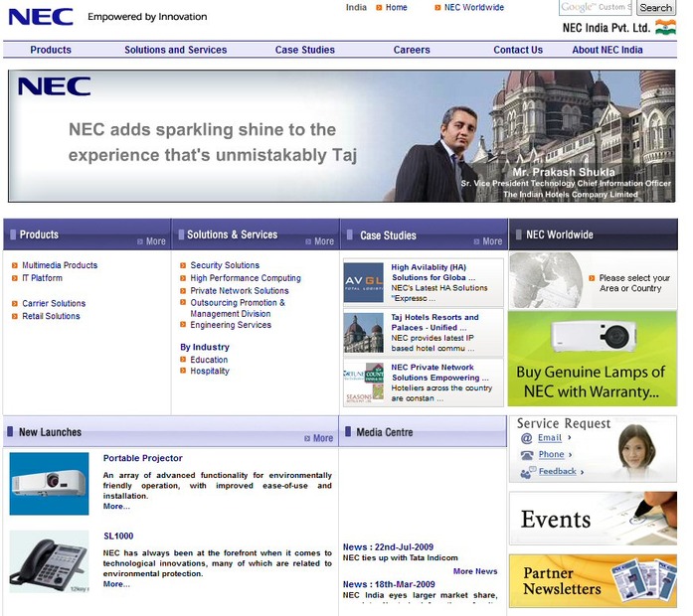Image resolution: width=693 pixels, height=616 pixels.
Task: Open the NEC Worldwide header link
Action: [474, 8]
